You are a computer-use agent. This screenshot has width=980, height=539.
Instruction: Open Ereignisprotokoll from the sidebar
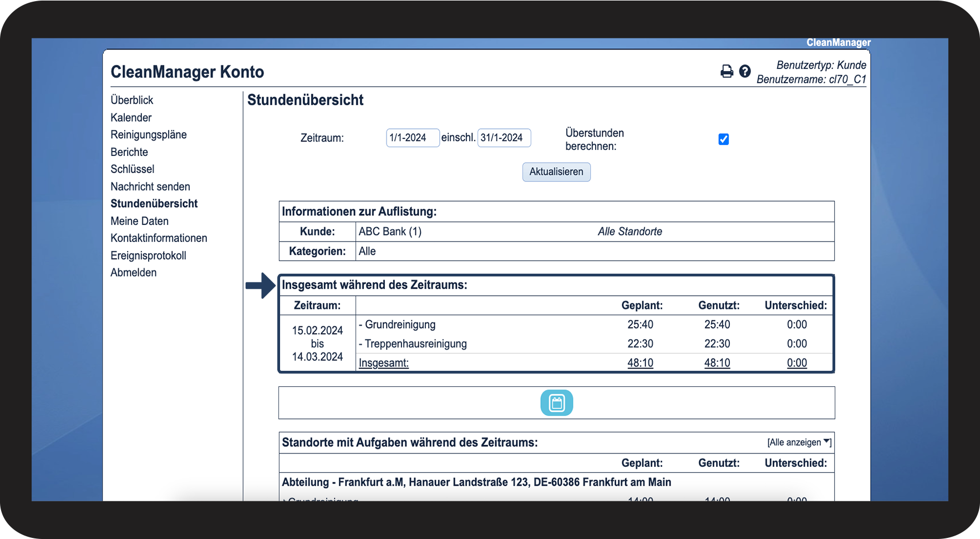coord(148,255)
